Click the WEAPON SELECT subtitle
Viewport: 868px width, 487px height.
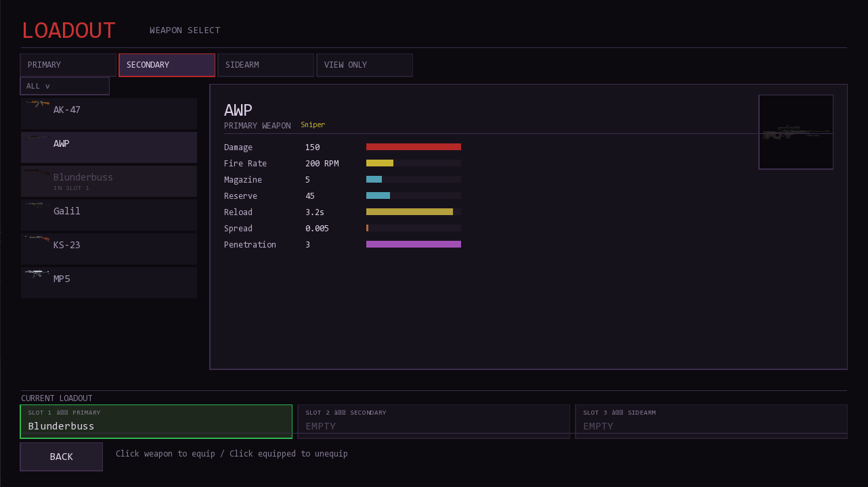[x=185, y=30]
